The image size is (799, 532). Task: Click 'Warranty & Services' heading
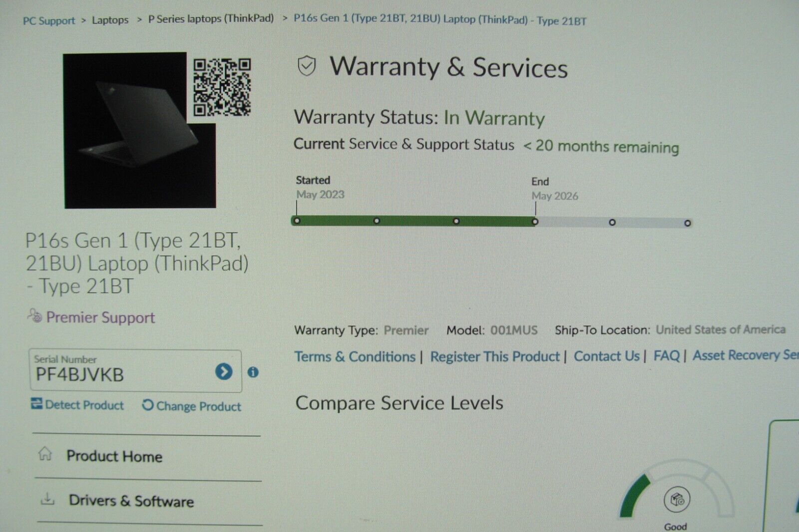coord(448,67)
